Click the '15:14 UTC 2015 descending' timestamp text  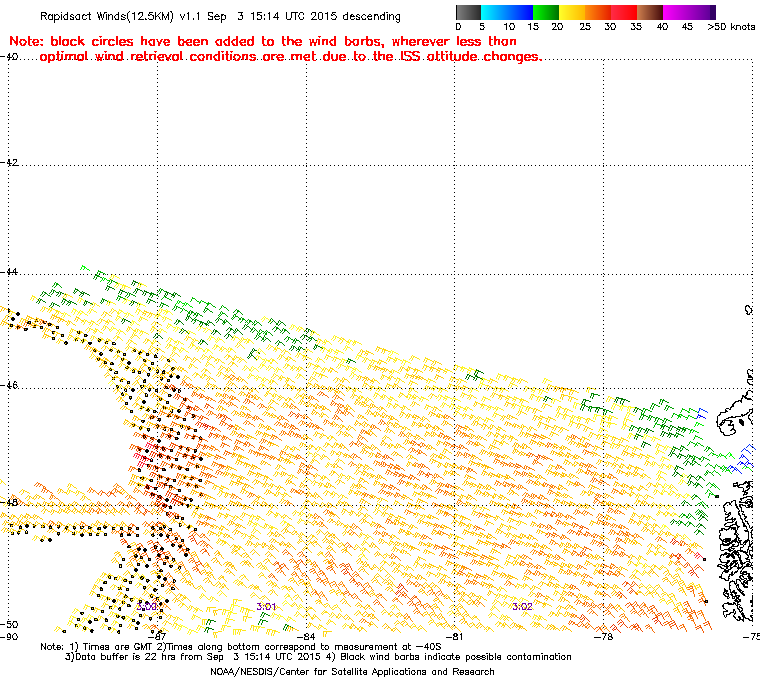(325, 16)
